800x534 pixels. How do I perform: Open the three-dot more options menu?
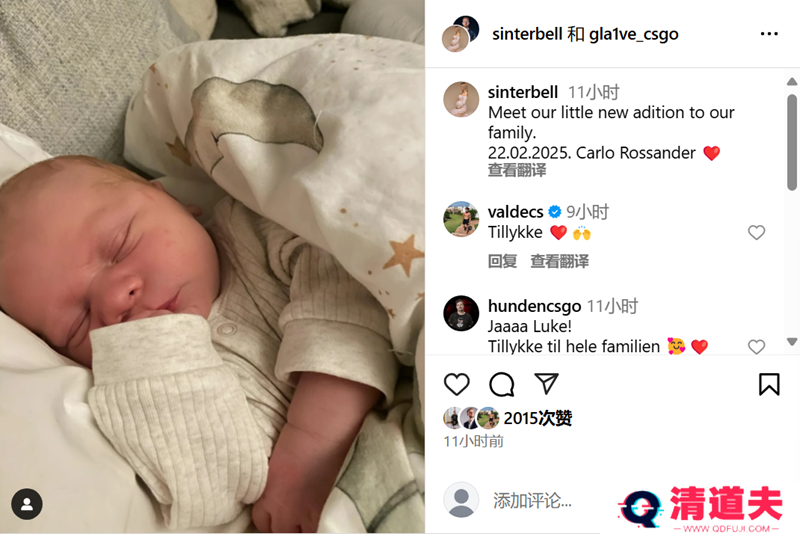pyautogui.click(x=769, y=34)
